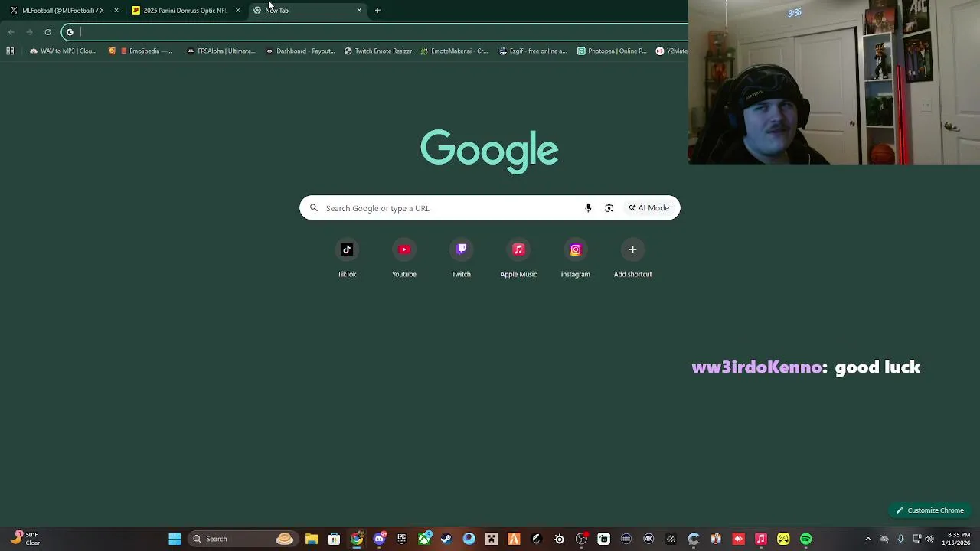Screen dimensions: 980x551
Task: Open SteelSeries app from the taskbar
Action: pyautogui.click(x=559, y=539)
